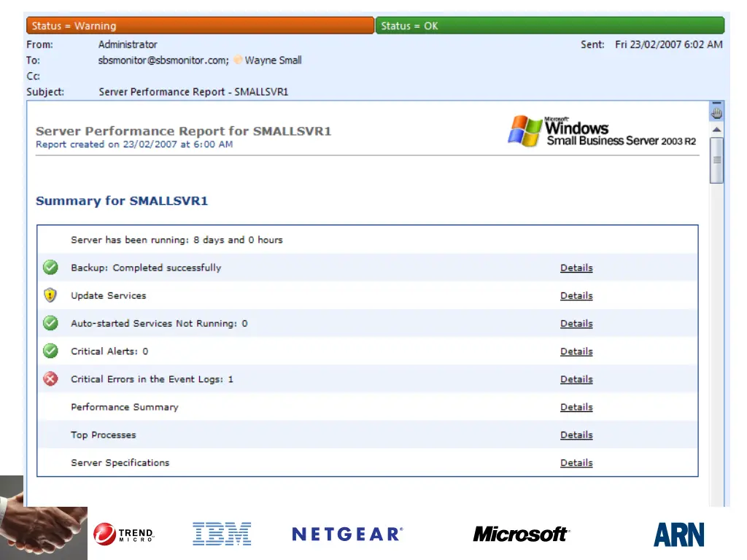
Task: Click the orange Status = Warning bar
Action: (200, 26)
